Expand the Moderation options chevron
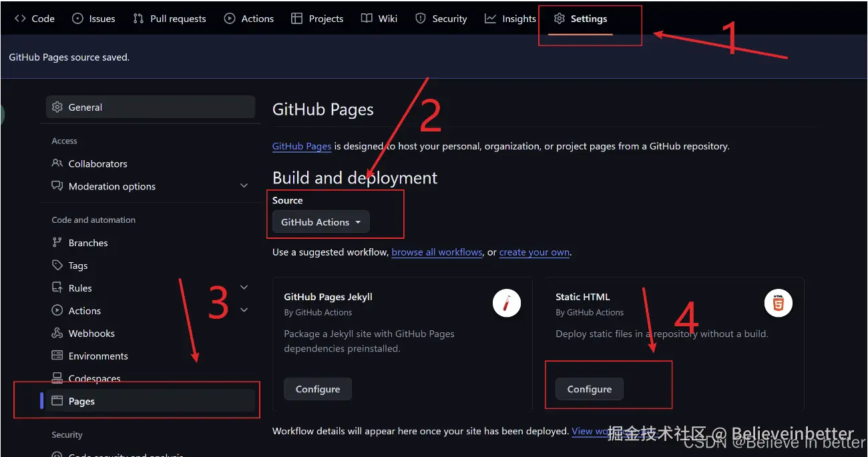This screenshot has height=457, width=868. pyautogui.click(x=244, y=186)
